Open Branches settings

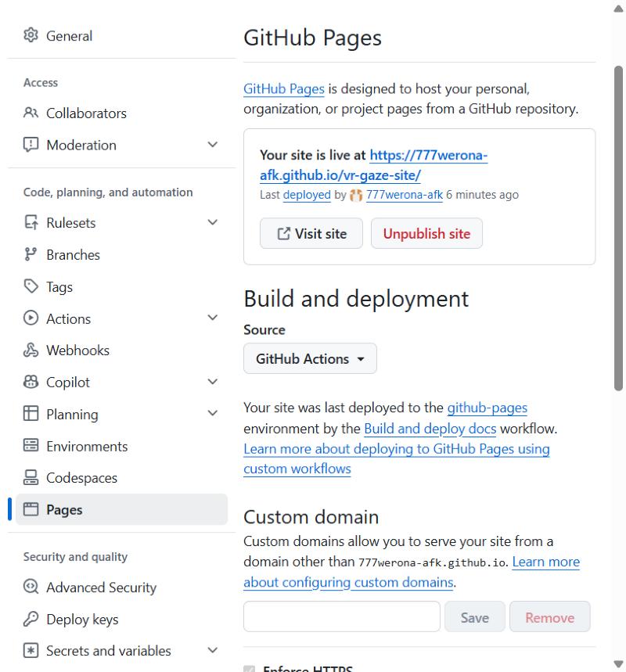point(121,254)
